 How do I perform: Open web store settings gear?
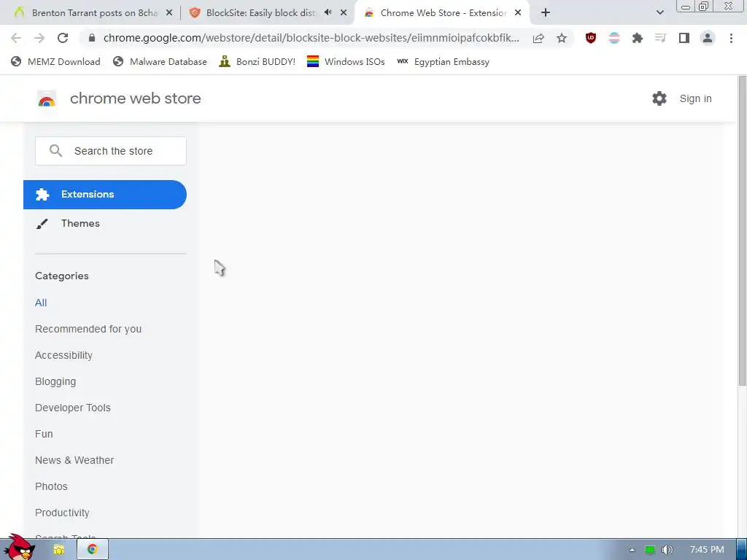point(659,98)
